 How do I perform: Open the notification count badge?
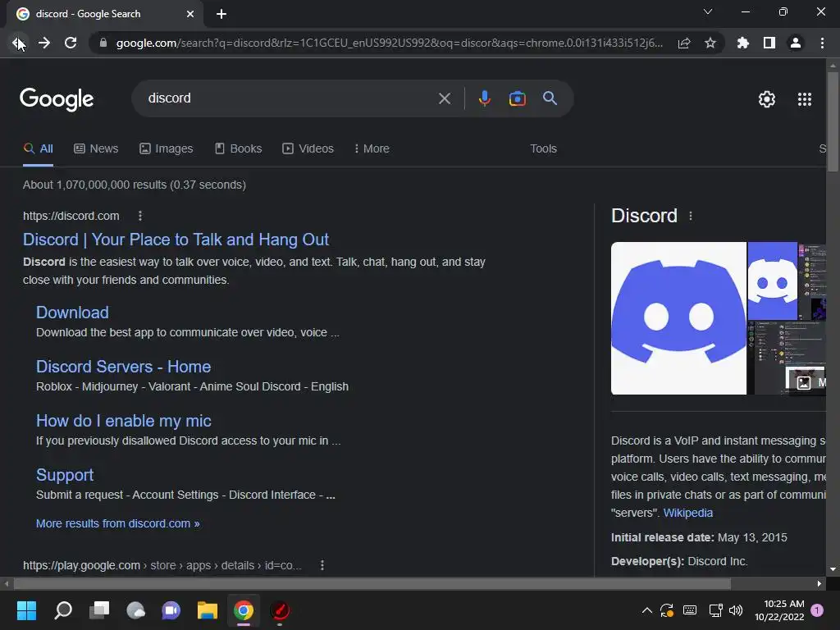(817, 610)
